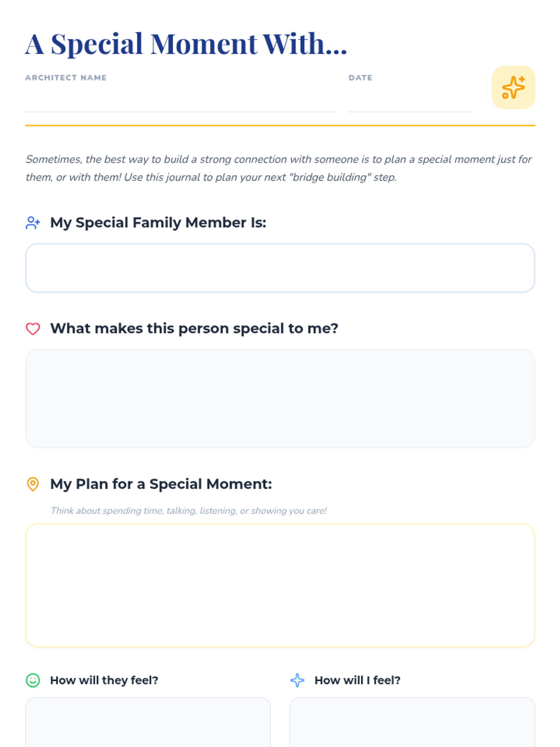Viewport: 560px width, 747px height.
Task: Click the "My Special Family Member Is:" heading
Action: pos(158,223)
